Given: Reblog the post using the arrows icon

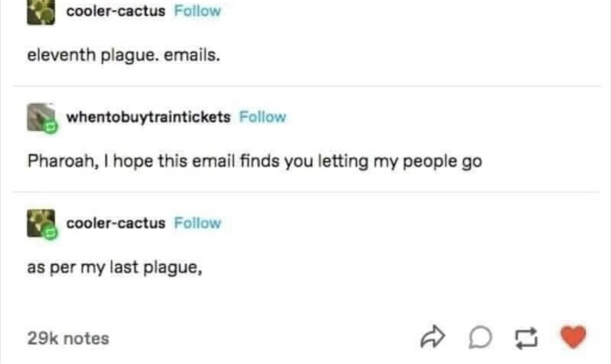Looking at the screenshot, I should (526, 337).
